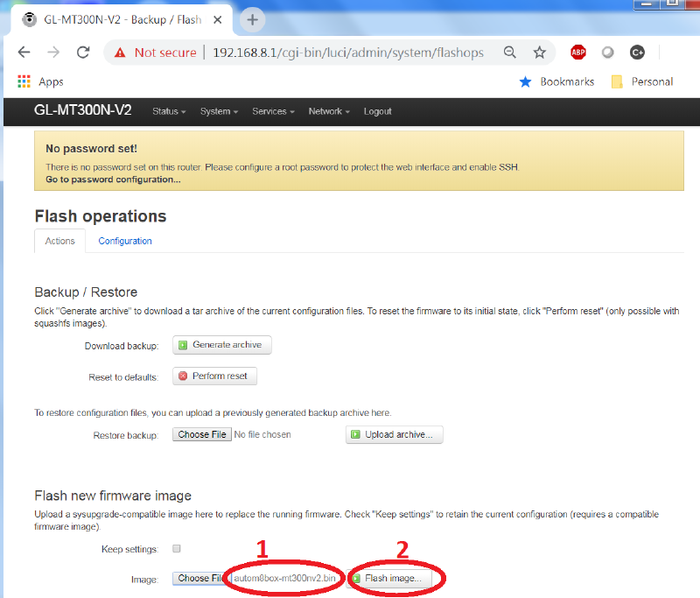The image size is (700, 598).
Task: Follow the Go to password configuration link
Action: 113,179
